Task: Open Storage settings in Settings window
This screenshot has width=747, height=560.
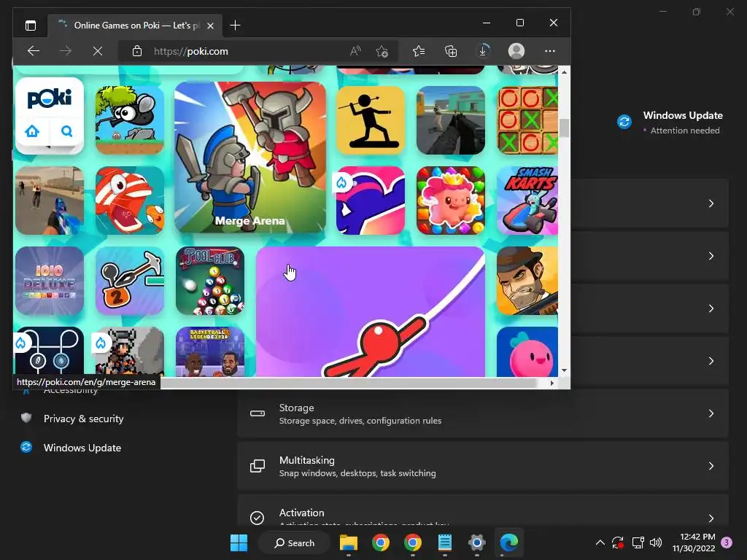Action: point(483,413)
